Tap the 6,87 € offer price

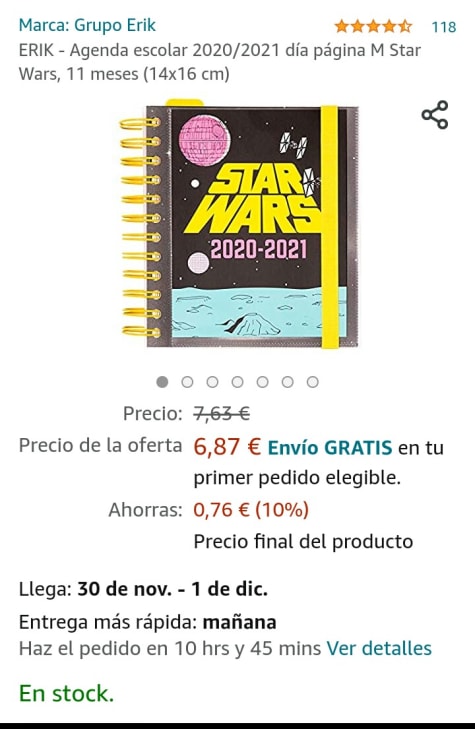click(x=227, y=447)
